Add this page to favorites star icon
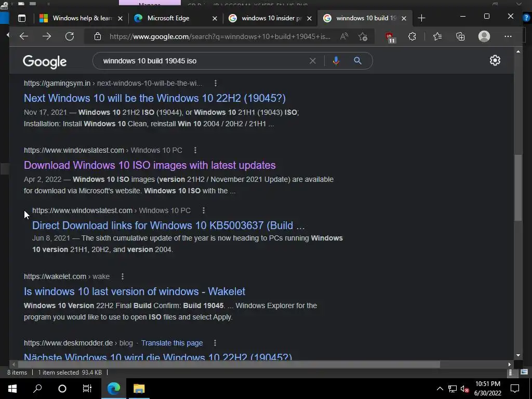Viewport: 532px width, 399px height. pos(363,36)
